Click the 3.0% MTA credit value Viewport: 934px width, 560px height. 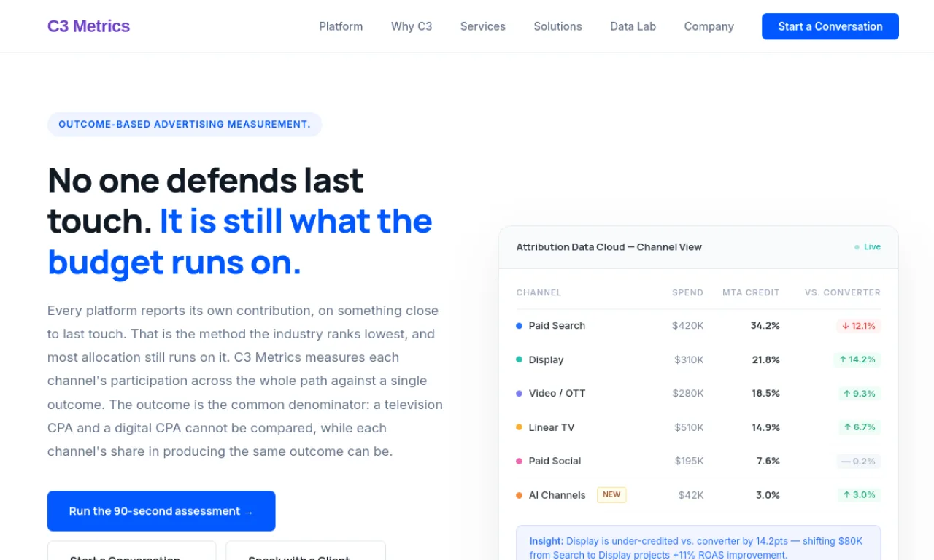pos(768,495)
